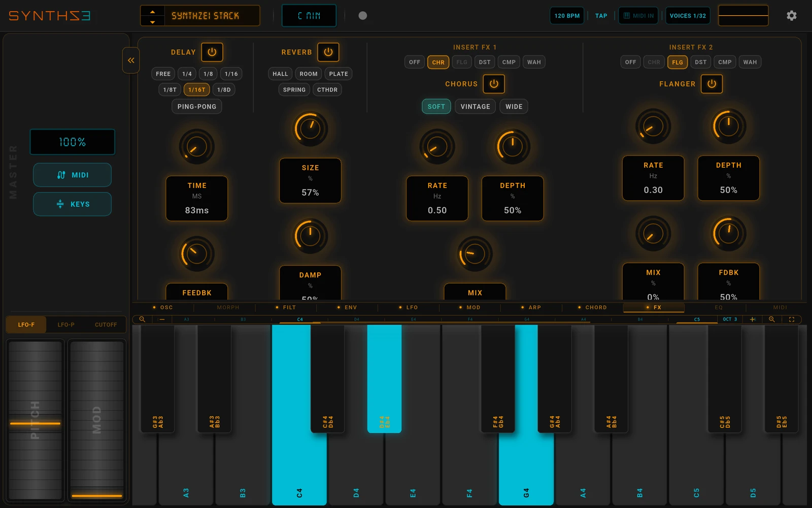
Task: Select previous preset with down arrow
Action: point(152,21)
